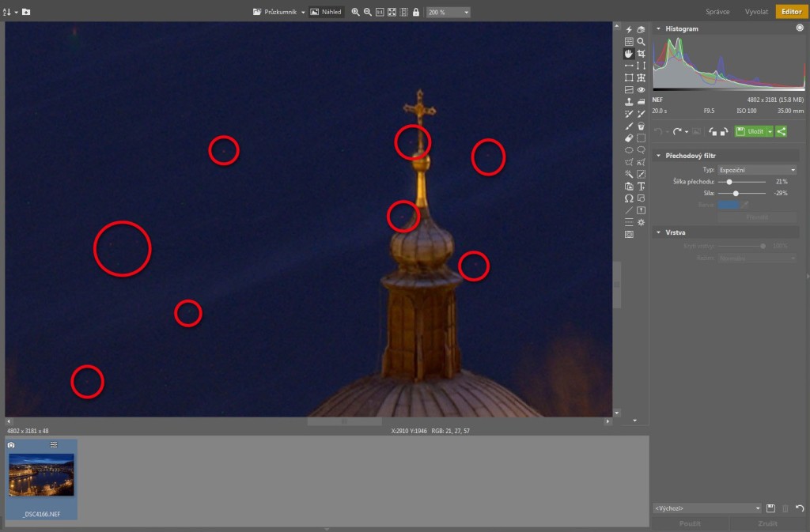
Task: Click the blue Barva color swatch
Action: (x=729, y=204)
